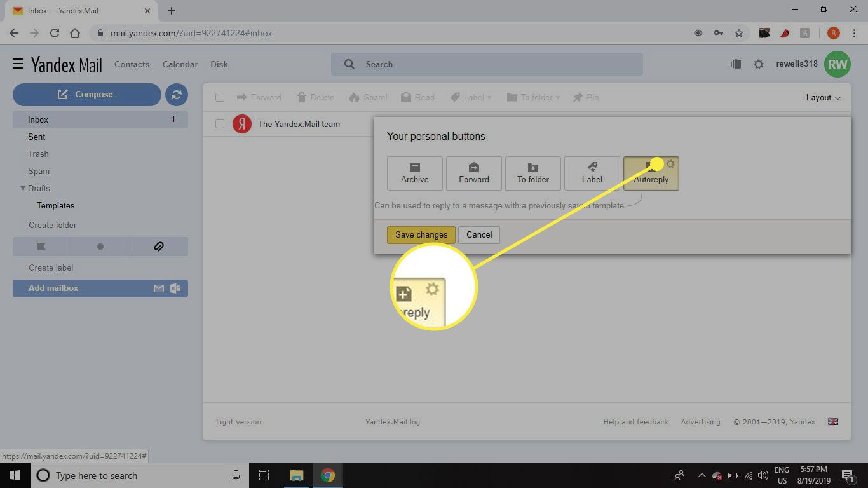Select the Archive personal button

tap(415, 173)
